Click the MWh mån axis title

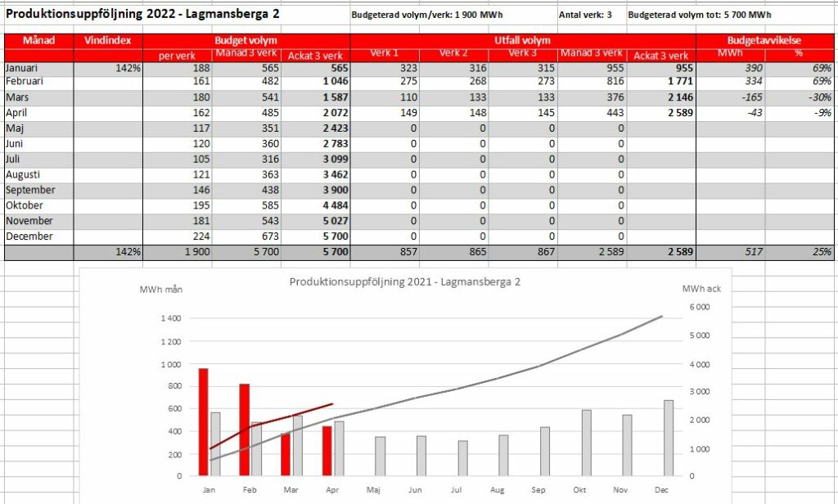tap(161, 290)
